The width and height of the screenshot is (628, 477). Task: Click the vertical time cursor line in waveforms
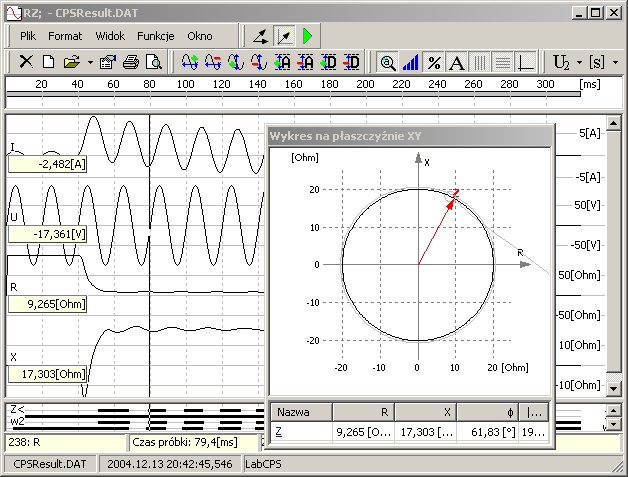tap(149, 256)
